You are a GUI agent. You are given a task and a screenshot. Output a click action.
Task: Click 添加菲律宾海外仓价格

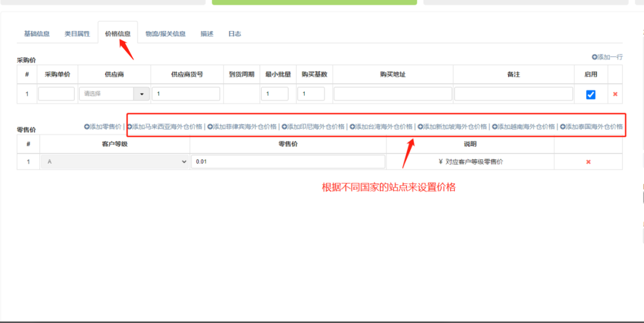(x=242, y=127)
